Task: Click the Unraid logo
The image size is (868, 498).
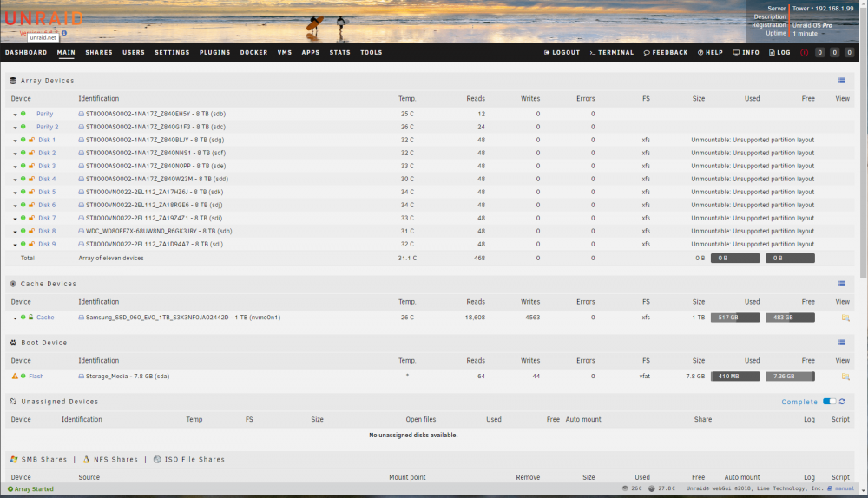Action: pyautogui.click(x=43, y=19)
